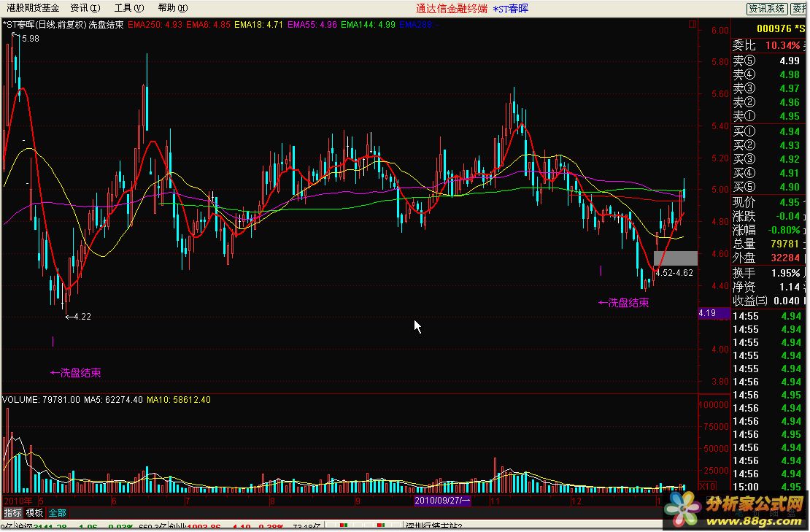Click the gray 4.52-4.62 price zone box
Image resolution: width=810 pixels, height=532 pixels.
(676, 258)
